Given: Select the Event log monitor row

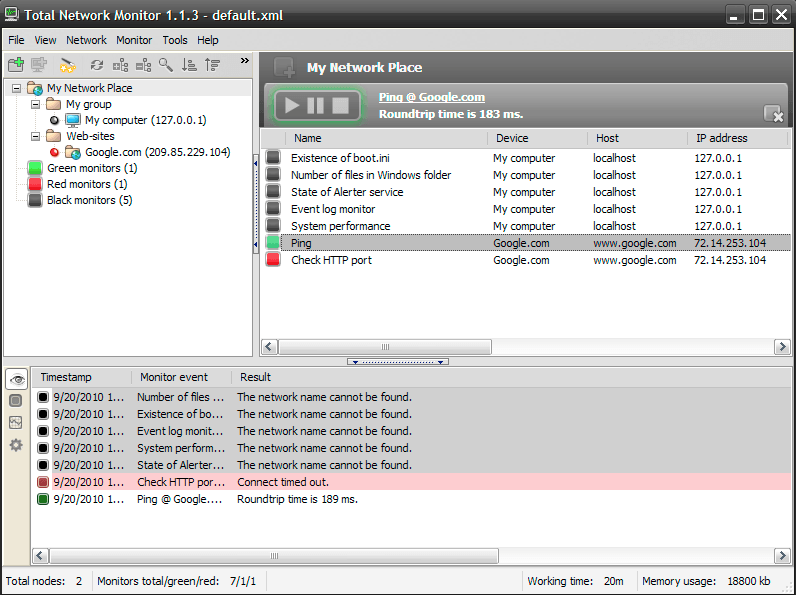Looking at the screenshot, I should [526, 209].
